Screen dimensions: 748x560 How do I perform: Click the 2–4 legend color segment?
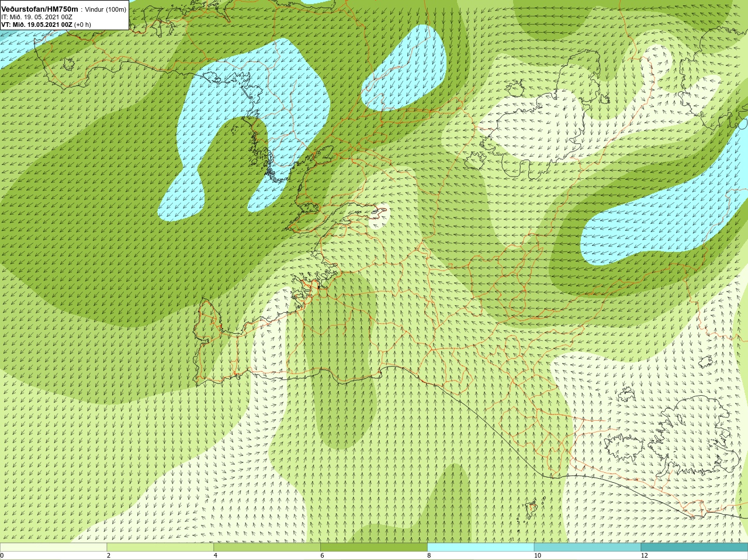(160, 547)
